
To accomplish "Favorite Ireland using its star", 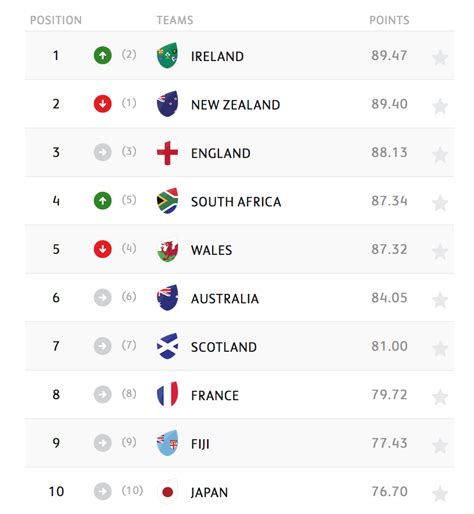I will click(440, 58).
